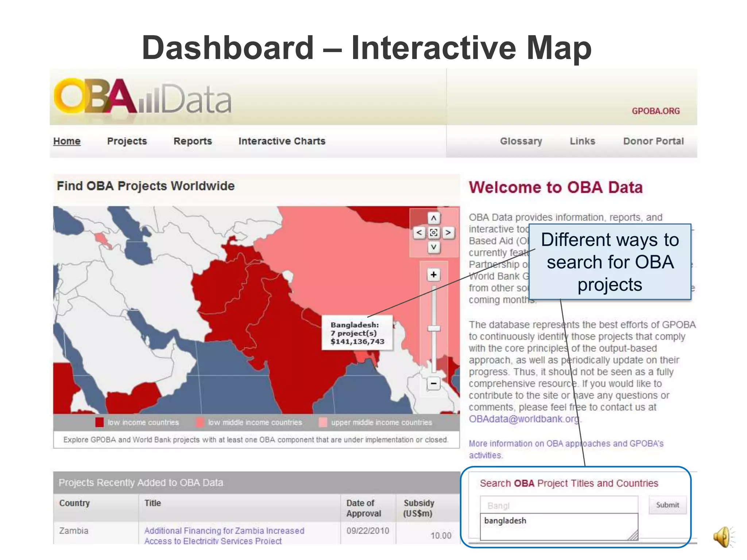
Task: Click the zoom slider handle
Action: (434, 328)
